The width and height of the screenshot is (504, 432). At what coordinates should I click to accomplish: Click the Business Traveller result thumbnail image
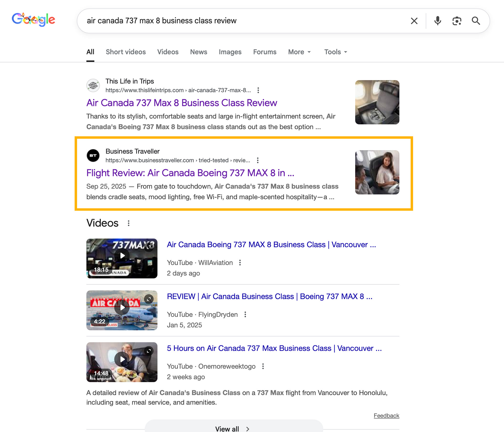click(377, 172)
